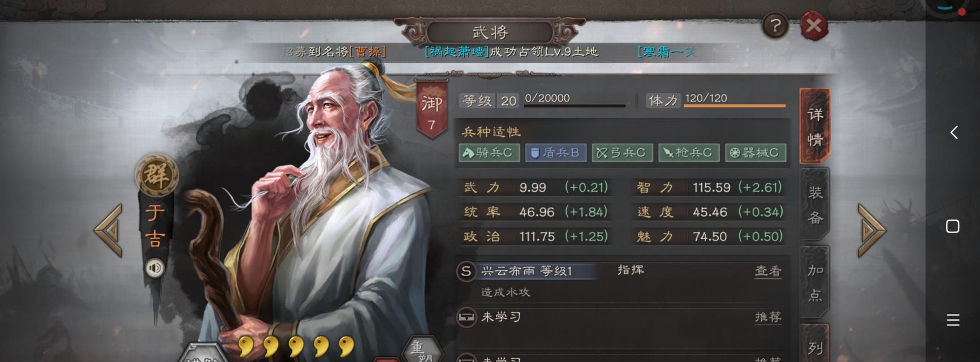Switch to the 详情 details tab
This screenshot has height=362, width=980.
click(x=815, y=127)
